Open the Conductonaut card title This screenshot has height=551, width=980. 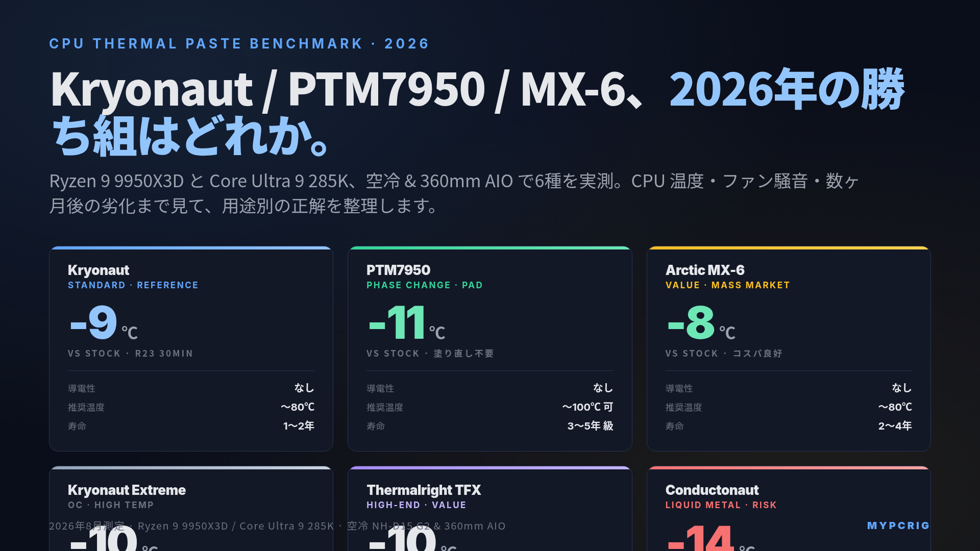point(712,490)
